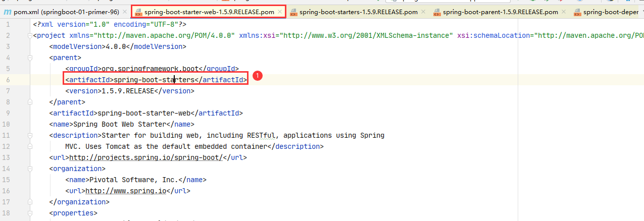Screen dimensions: 644x221
Task: Open spring-boot-starters-1.5.9.RELEASE.pom tab
Action: click(x=358, y=12)
